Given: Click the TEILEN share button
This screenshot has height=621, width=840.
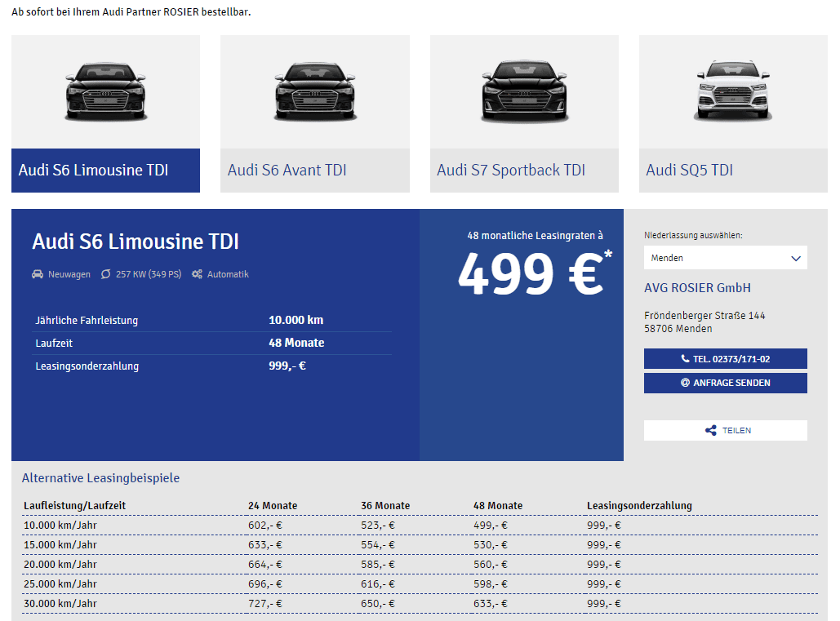Looking at the screenshot, I should pos(726,430).
